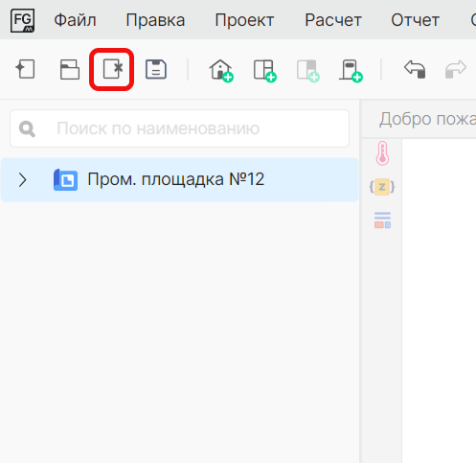476x463 pixels.
Task: Open an existing project folder icon
Action: tap(70, 69)
